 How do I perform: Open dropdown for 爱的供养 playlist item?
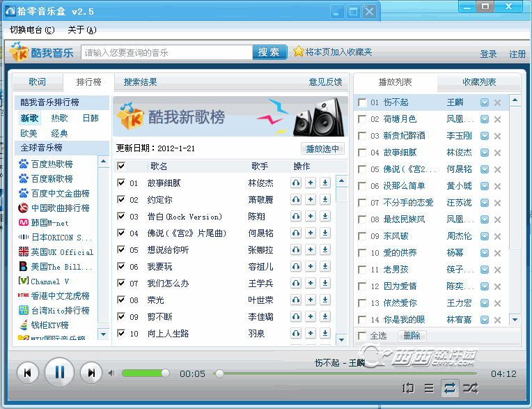[485, 253]
